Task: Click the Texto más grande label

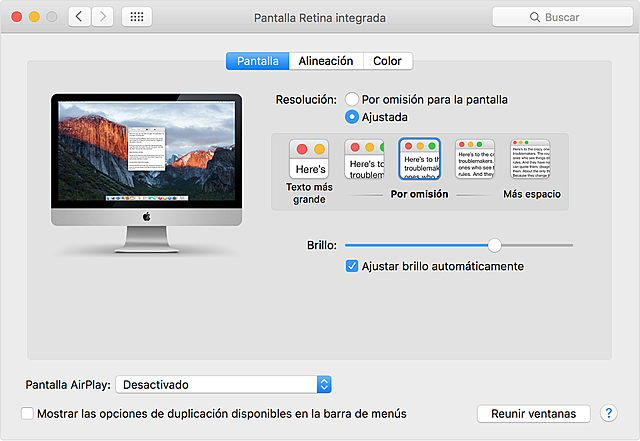Action: (x=309, y=193)
